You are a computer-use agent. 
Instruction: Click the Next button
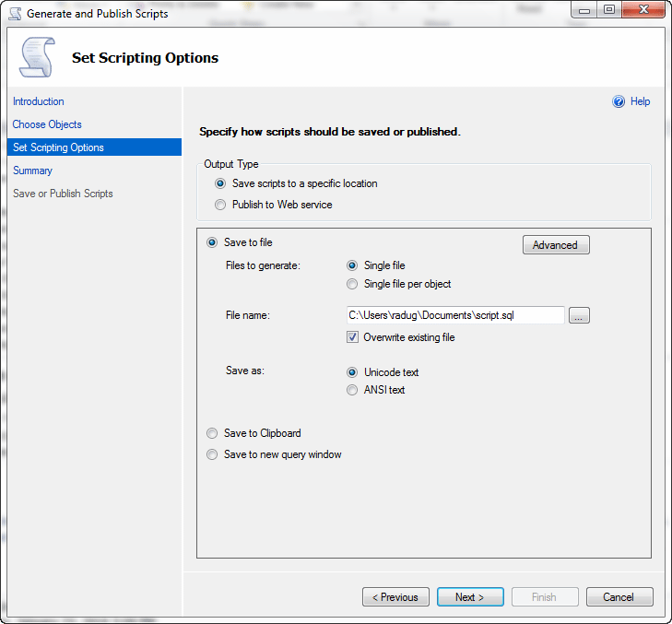[470, 597]
